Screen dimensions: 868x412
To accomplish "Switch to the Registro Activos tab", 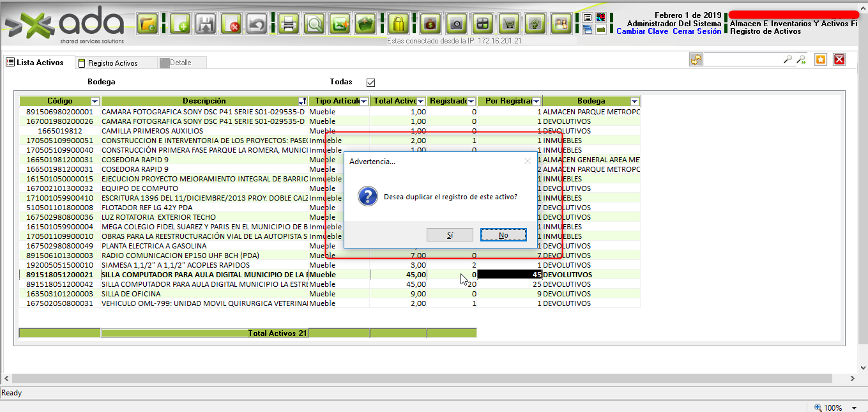I will (x=112, y=63).
